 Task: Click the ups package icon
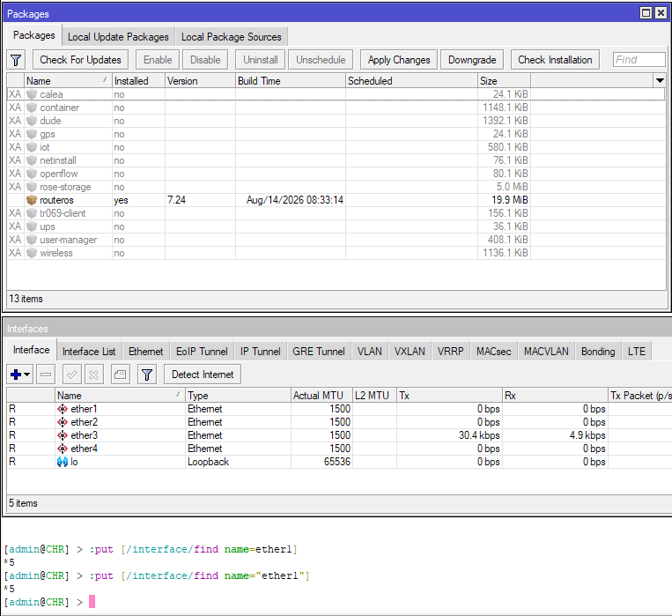point(32,226)
